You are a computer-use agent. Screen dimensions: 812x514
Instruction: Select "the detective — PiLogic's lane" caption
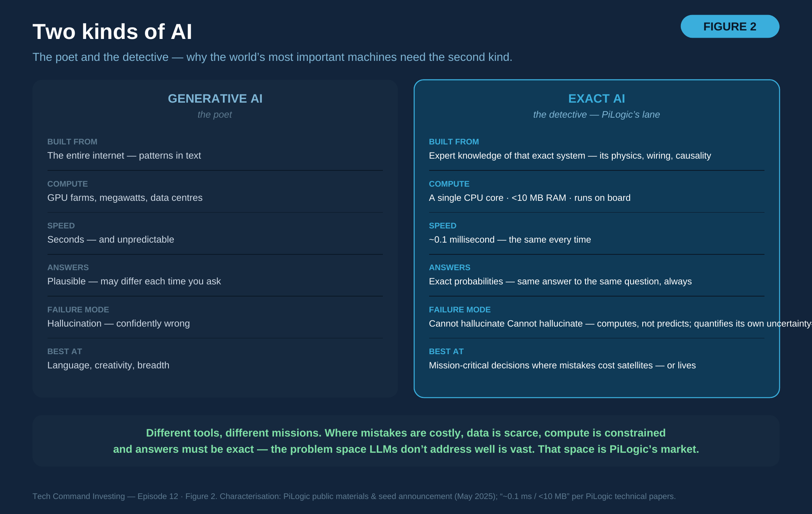596,115
